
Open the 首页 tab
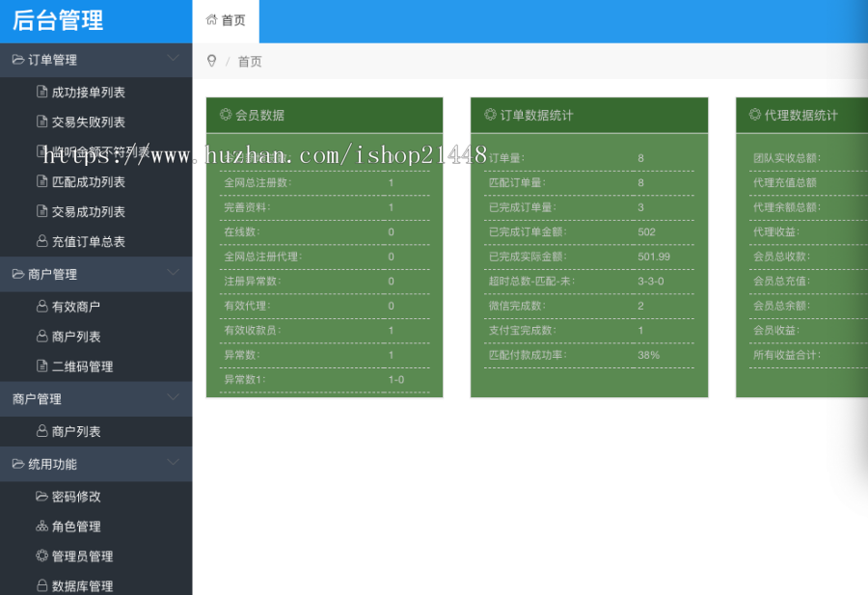click(226, 21)
